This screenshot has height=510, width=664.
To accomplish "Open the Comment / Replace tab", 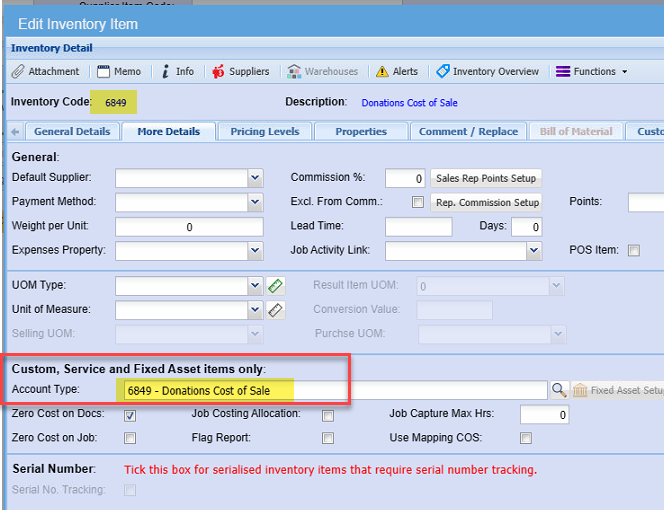I will pos(468,131).
